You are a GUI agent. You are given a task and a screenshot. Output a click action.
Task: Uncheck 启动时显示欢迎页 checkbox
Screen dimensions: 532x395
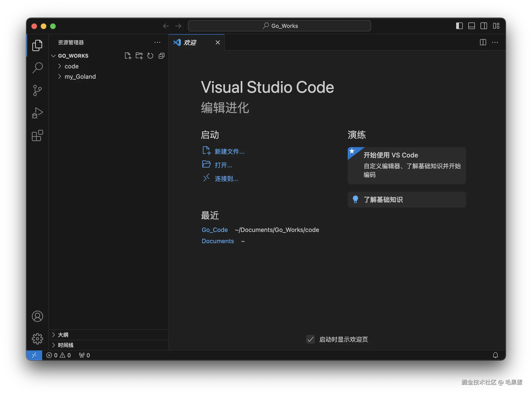[310, 339]
